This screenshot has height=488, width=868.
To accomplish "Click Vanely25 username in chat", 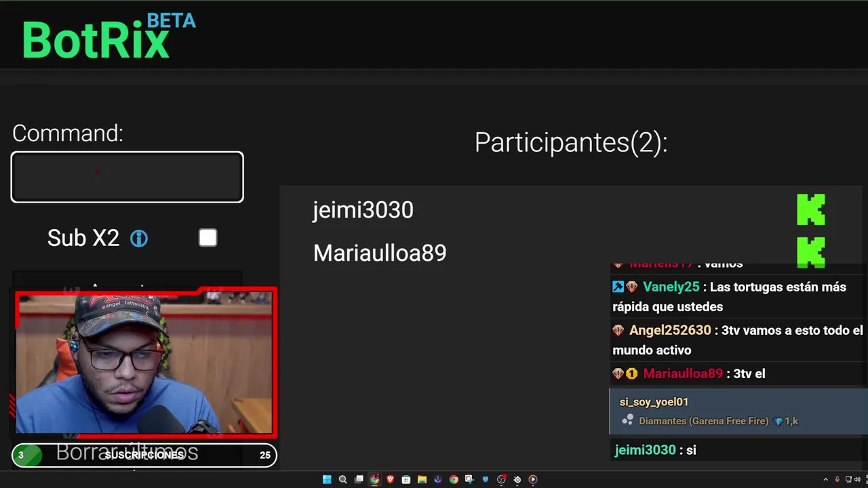I will pos(671,287).
